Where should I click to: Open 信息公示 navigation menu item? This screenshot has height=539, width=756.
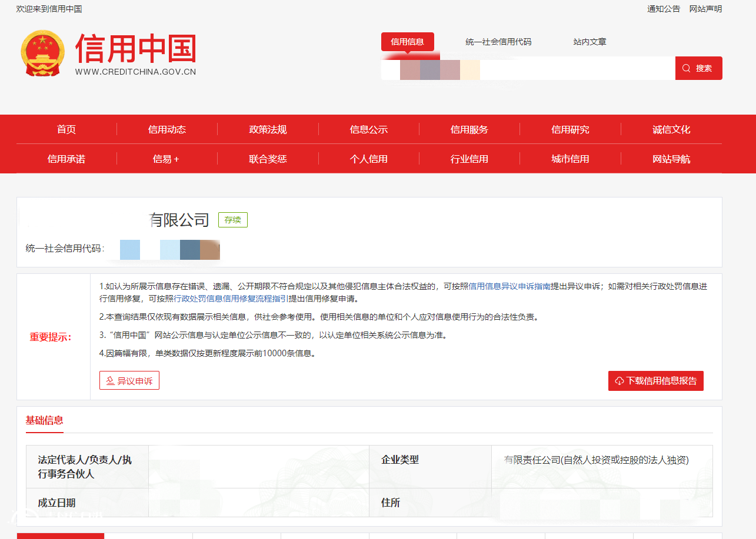point(369,129)
